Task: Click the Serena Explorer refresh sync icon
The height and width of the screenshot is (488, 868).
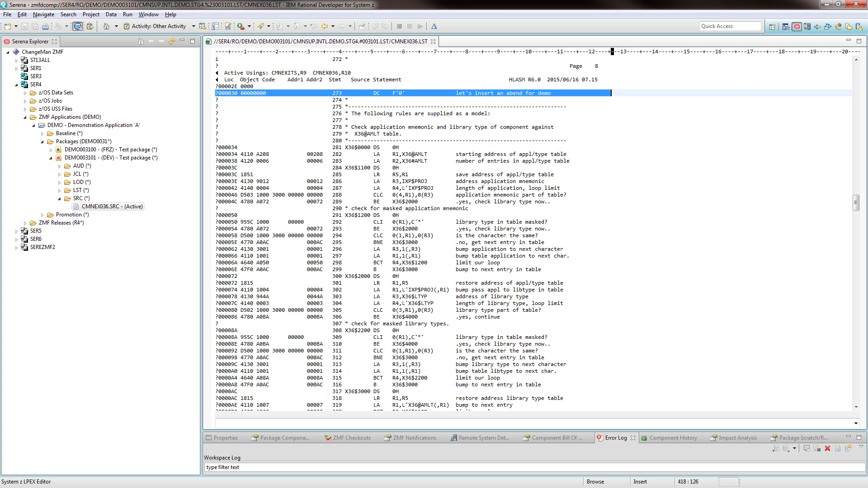Action: (x=172, y=42)
